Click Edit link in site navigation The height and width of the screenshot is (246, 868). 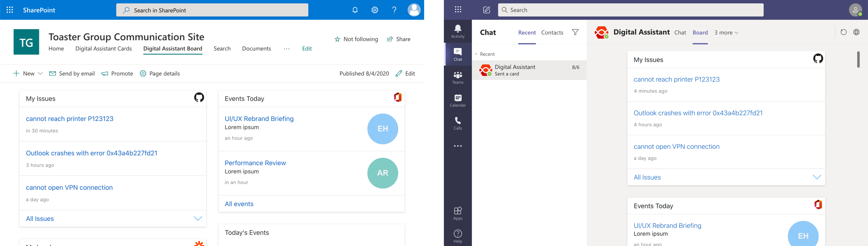307,48
